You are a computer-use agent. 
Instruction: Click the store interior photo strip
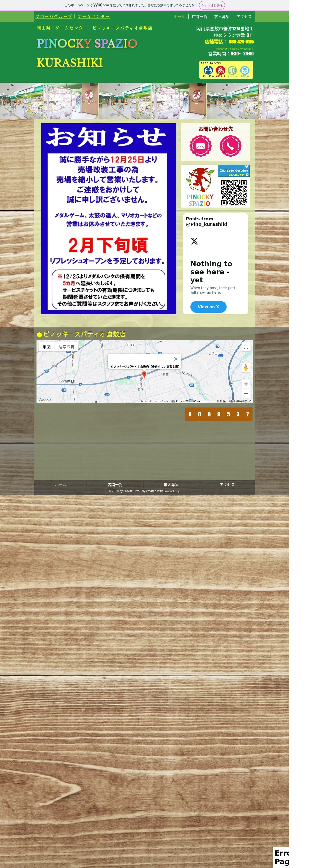(144, 101)
